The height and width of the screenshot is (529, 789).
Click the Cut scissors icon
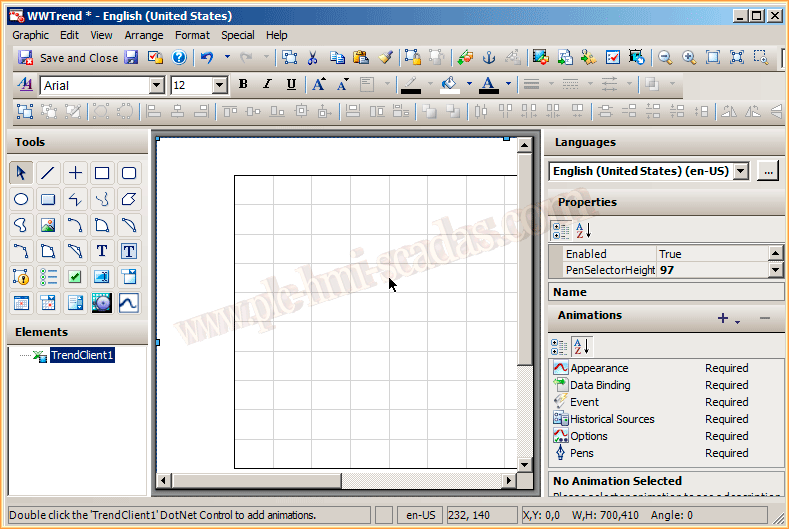pyautogui.click(x=312, y=58)
